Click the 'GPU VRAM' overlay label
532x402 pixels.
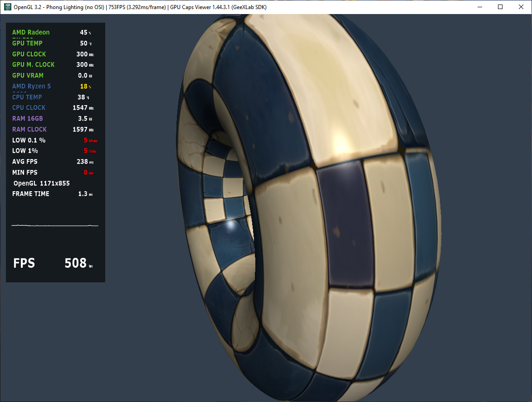click(28, 75)
